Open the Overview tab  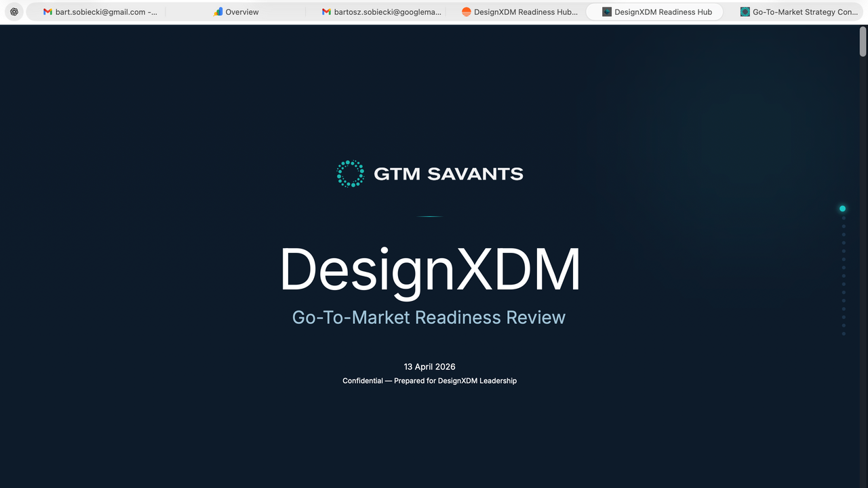[235, 12]
